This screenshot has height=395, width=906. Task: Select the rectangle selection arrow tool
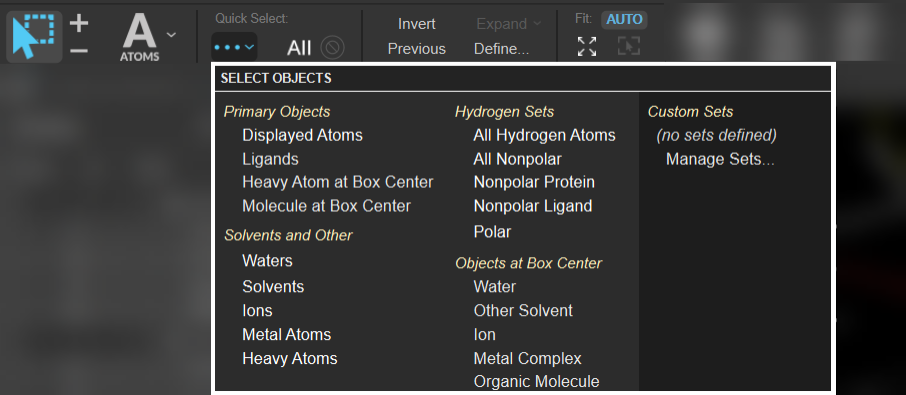click(x=34, y=36)
